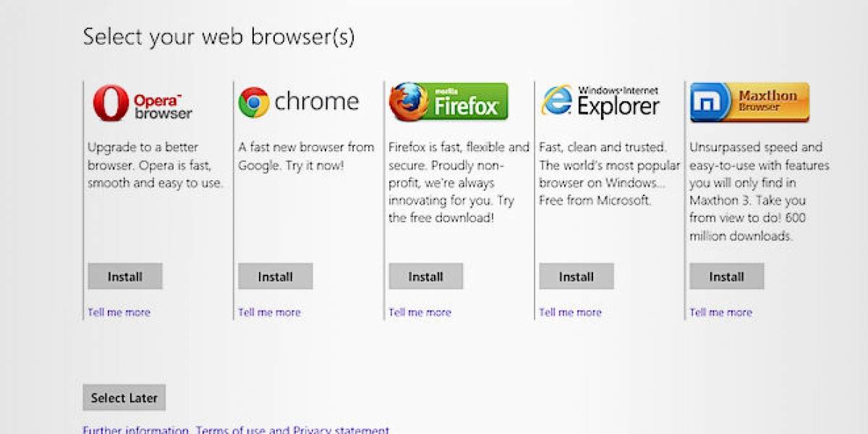868x434 pixels.
Task: Install Windows Internet Explorer
Action: point(576,276)
